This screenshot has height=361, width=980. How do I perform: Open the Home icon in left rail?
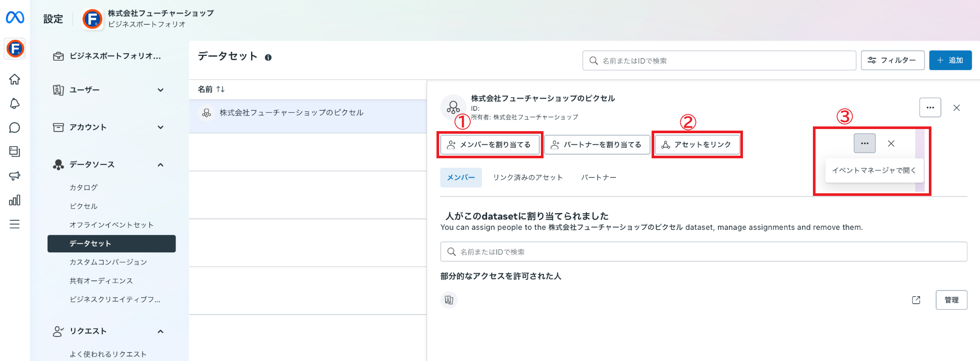pyautogui.click(x=15, y=79)
